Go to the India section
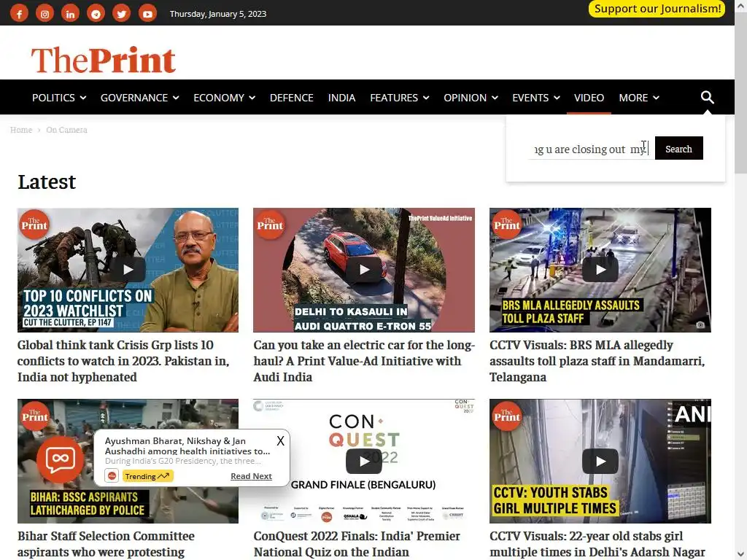This screenshot has width=747, height=560. pyautogui.click(x=341, y=98)
